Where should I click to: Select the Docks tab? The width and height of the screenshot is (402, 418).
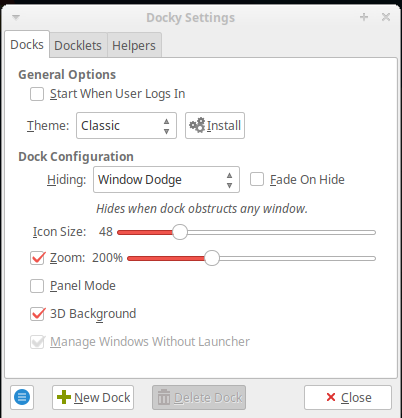click(27, 44)
